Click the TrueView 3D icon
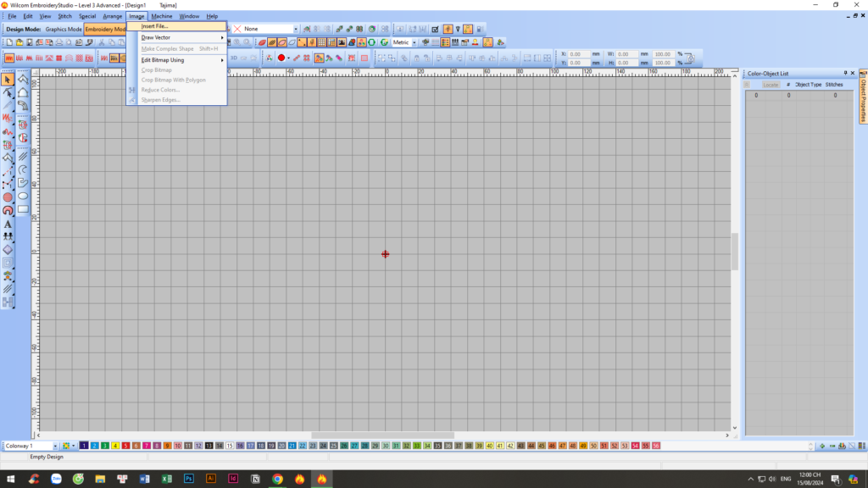 pos(234,58)
